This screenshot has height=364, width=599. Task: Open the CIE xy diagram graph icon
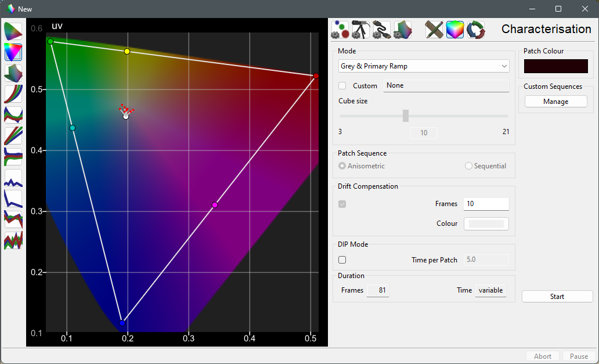[x=13, y=31]
